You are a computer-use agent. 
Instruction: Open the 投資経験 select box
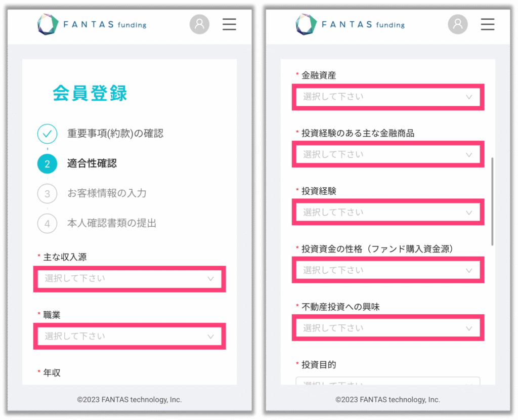pyautogui.click(x=388, y=212)
